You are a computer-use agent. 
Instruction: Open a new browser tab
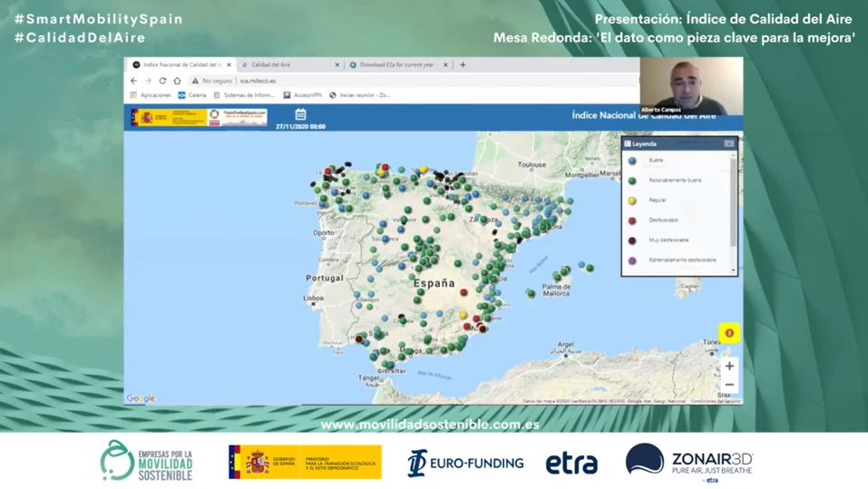[x=463, y=64]
